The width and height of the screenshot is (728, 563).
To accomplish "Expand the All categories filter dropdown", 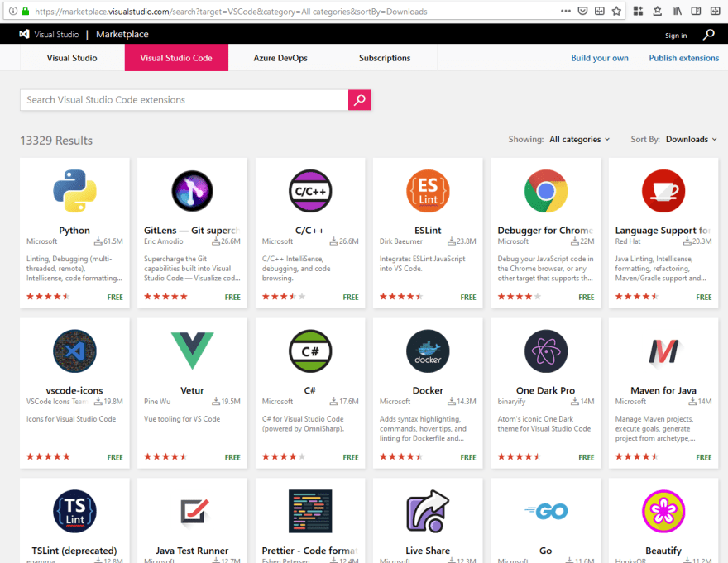I will click(579, 139).
